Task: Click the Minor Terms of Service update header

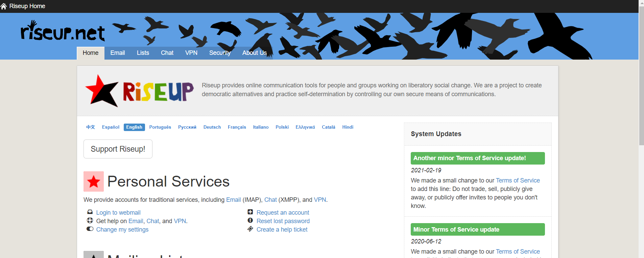Action: click(x=478, y=229)
